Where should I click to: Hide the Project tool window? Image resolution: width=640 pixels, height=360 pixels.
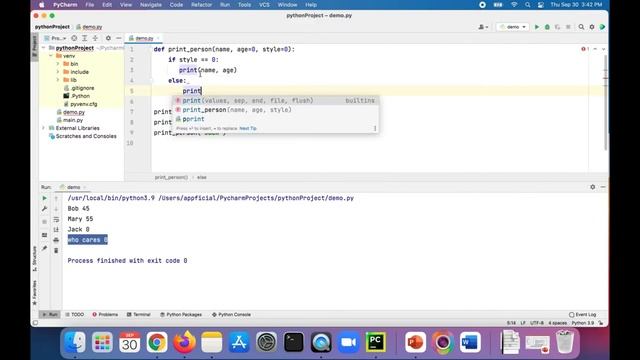point(118,38)
